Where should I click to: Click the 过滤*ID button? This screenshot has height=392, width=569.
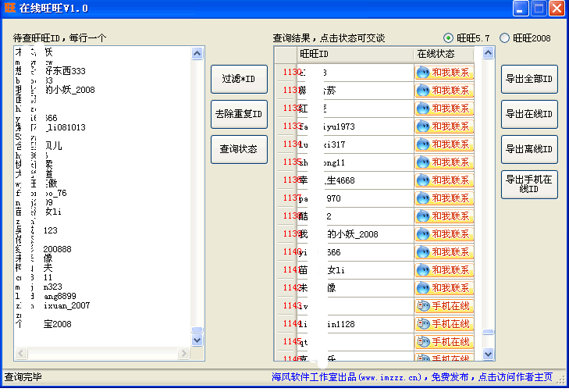239,79
